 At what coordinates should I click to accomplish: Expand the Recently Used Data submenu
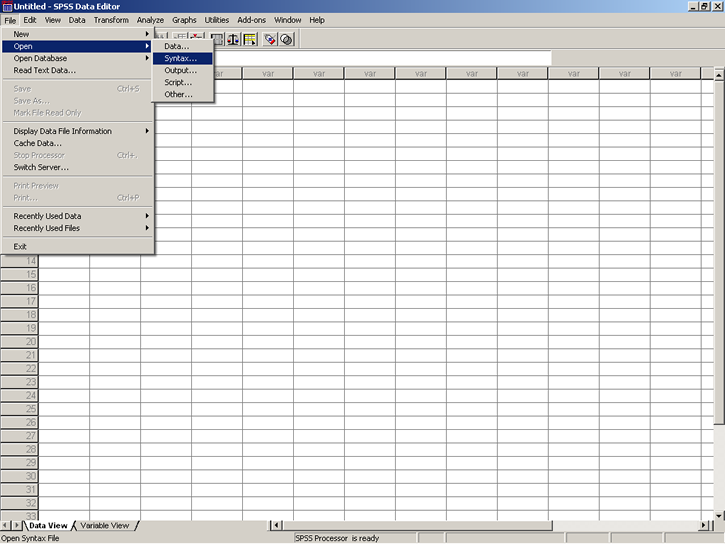pos(78,216)
